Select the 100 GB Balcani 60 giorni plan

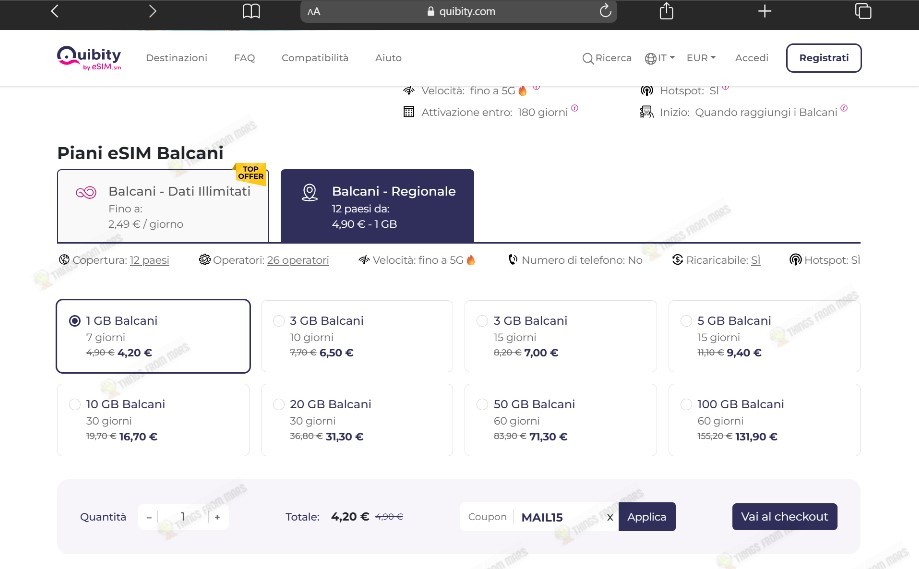pyautogui.click(x=764, y=420)
